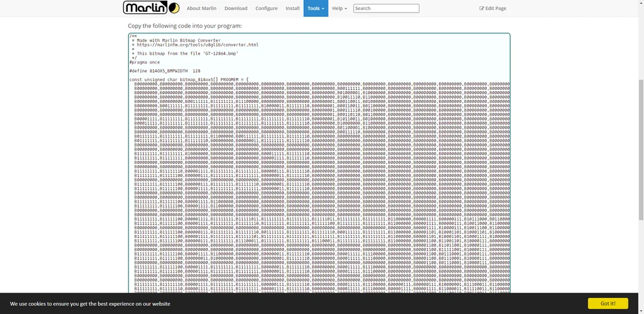The image size is (644, 314).
Task: Go to the Download page
Action: tap(236, 8)
